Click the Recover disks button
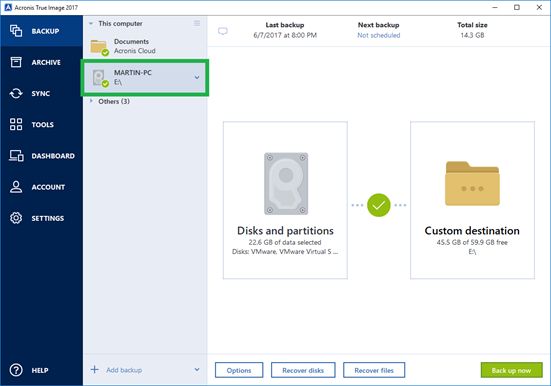This screenshot has width=551, height=386. click(303, 370)
